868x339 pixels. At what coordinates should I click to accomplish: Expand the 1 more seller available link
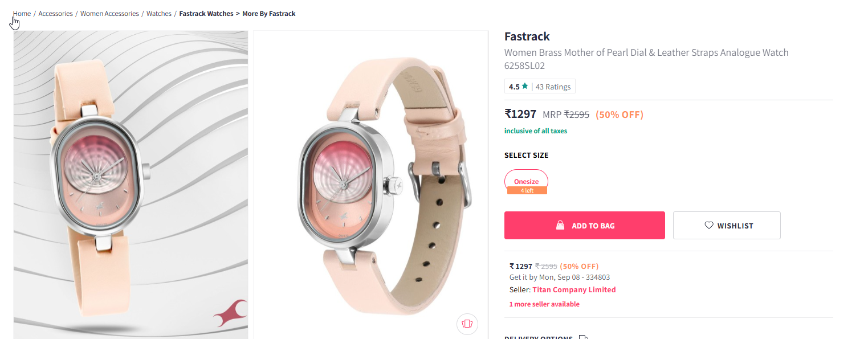[544, 304]
